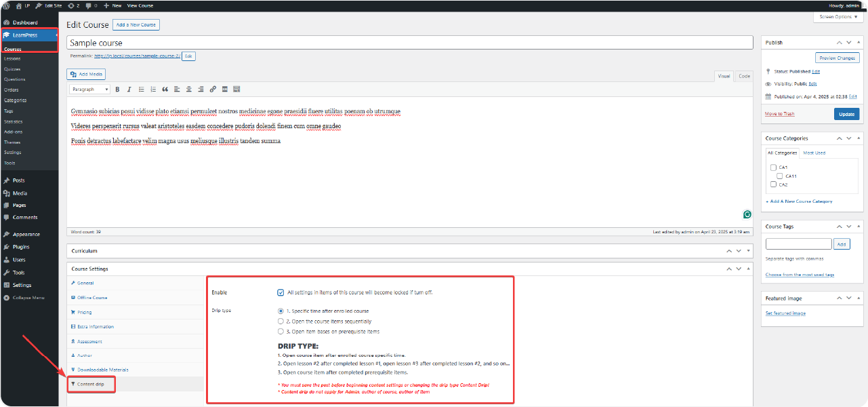Click the blue Update button
The width and height of the screenshot is (868, 407).
pos(846,114)
